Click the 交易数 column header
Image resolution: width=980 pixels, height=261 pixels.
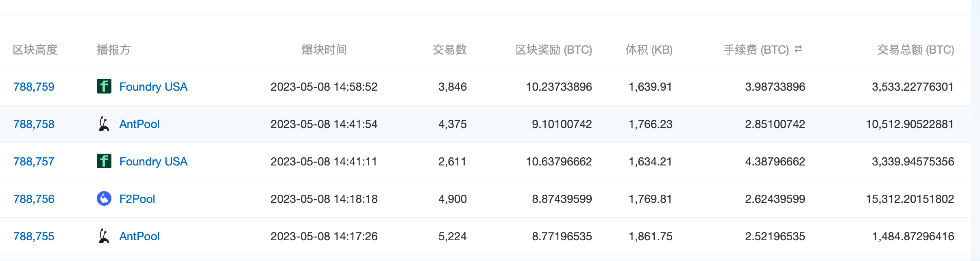(449, 50)
